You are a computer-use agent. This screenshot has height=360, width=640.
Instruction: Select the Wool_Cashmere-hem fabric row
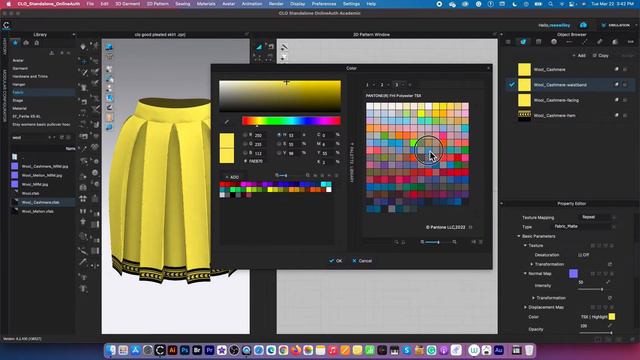(571, 116)
